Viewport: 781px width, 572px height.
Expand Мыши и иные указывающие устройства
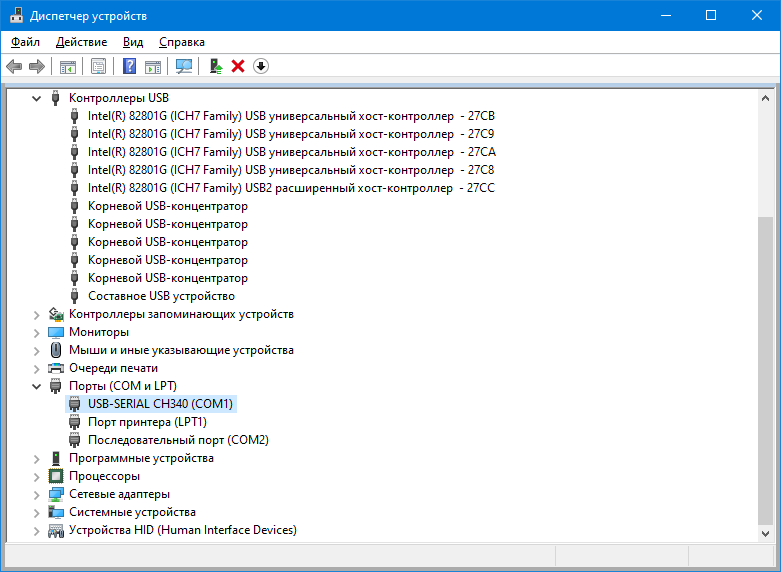coord(36,350)
